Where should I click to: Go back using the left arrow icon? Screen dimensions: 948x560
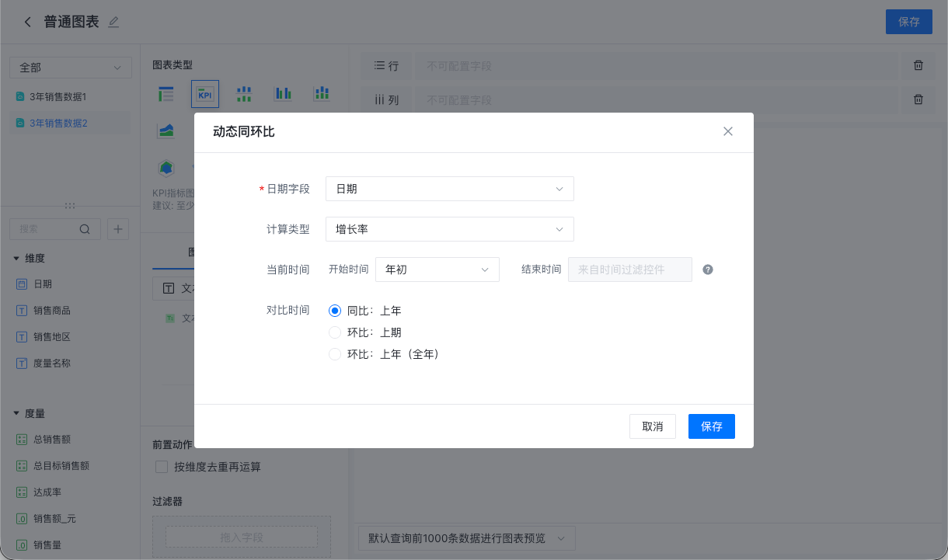[x=28, y=22]
